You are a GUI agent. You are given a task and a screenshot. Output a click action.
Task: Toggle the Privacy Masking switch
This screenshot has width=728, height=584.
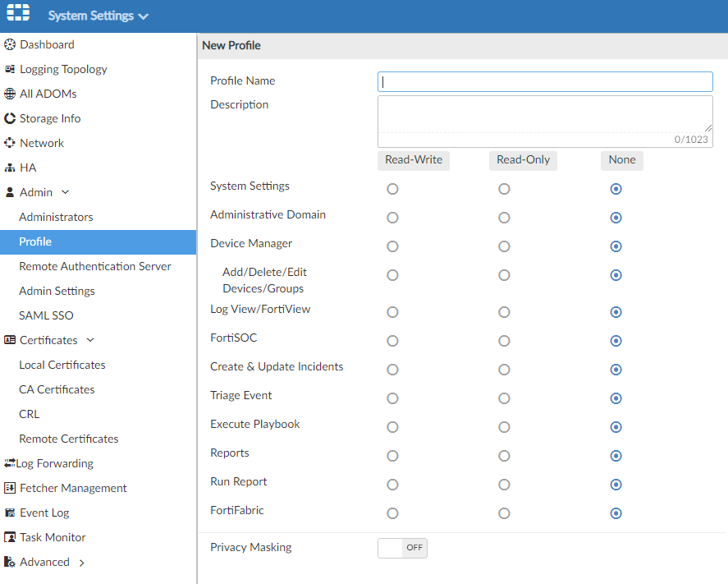point(402,548)
